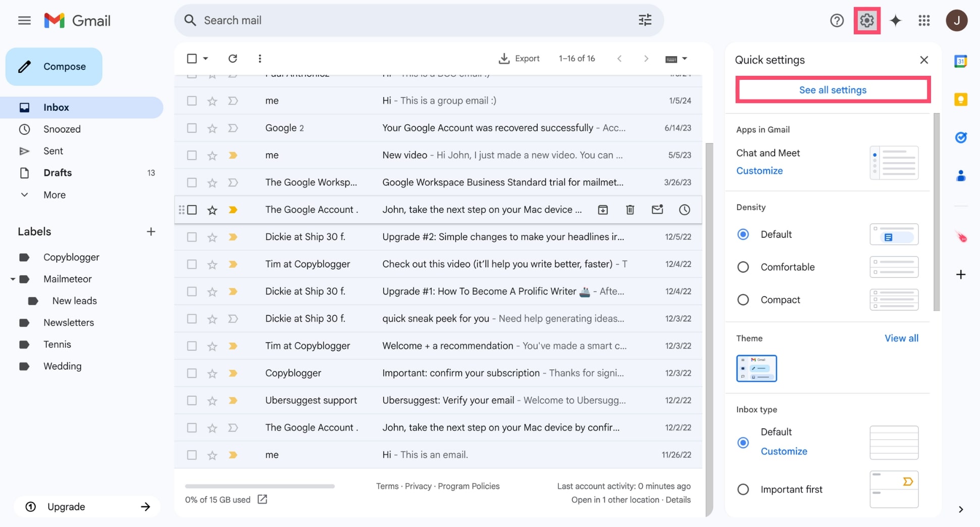Image resolution: width=980 pixels, height=527 pixels.
Task: Click Upgrade storage button
Action: coord(87,507)
